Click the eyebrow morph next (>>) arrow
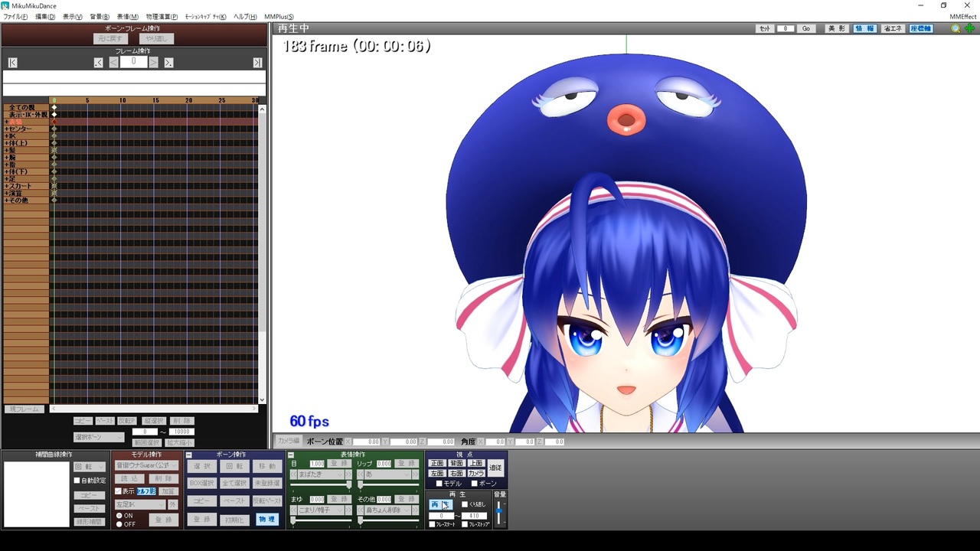 [x=349, y=510]
